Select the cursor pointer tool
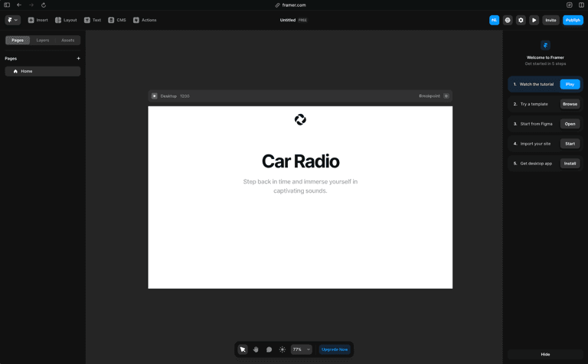 (243, 349)
